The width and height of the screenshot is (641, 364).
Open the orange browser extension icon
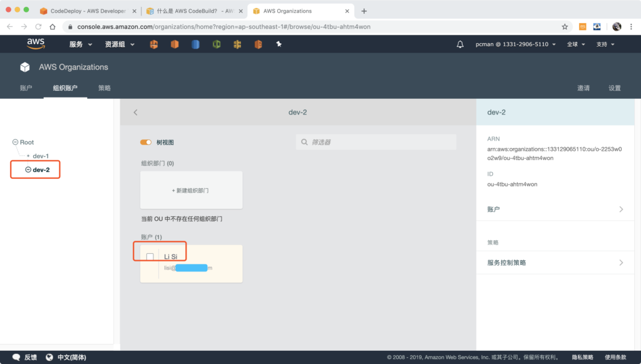click(583, 26)
